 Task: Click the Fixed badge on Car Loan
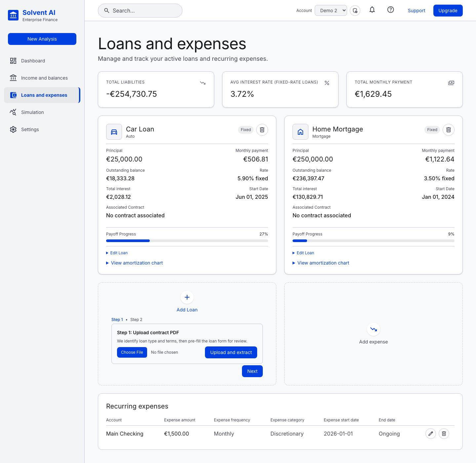pyautogui.click(x=246, y=130)
